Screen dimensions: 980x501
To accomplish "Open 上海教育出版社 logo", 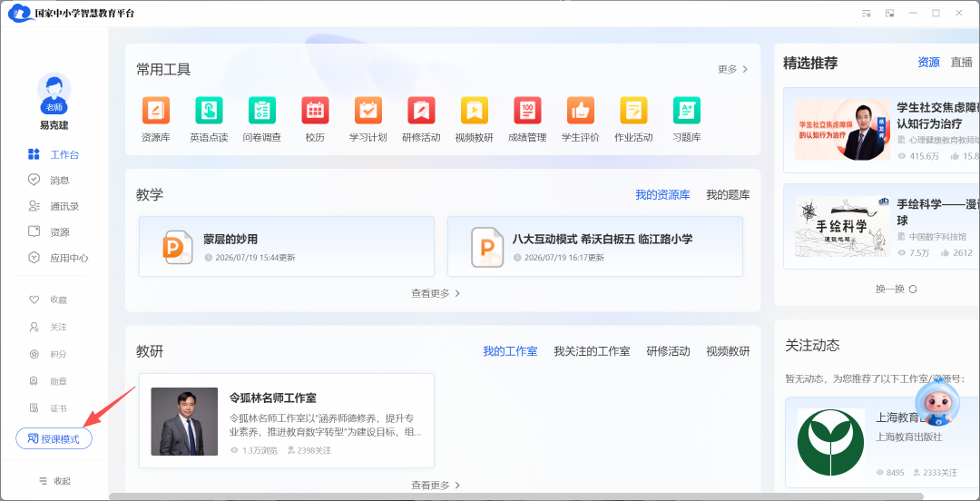I will pos(831,442).
